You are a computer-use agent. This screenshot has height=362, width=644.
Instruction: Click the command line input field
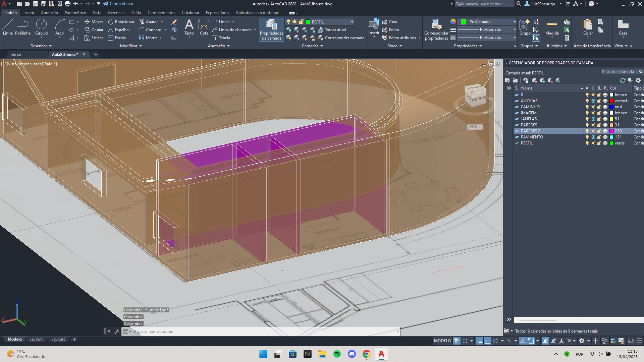(263, 331)
